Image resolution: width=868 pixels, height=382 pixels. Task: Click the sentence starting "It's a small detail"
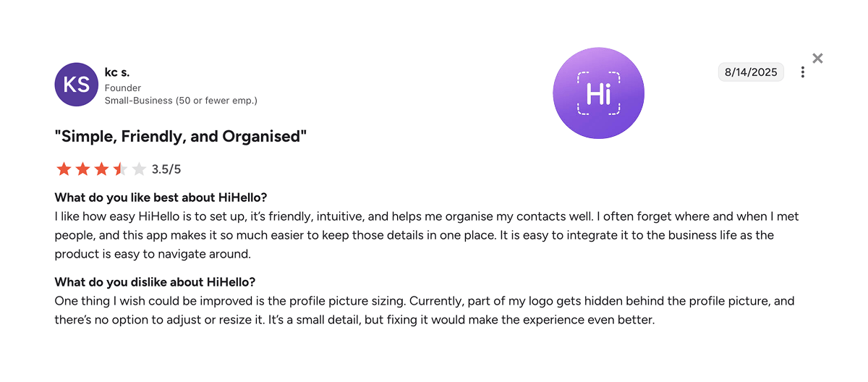click(506, 320)
